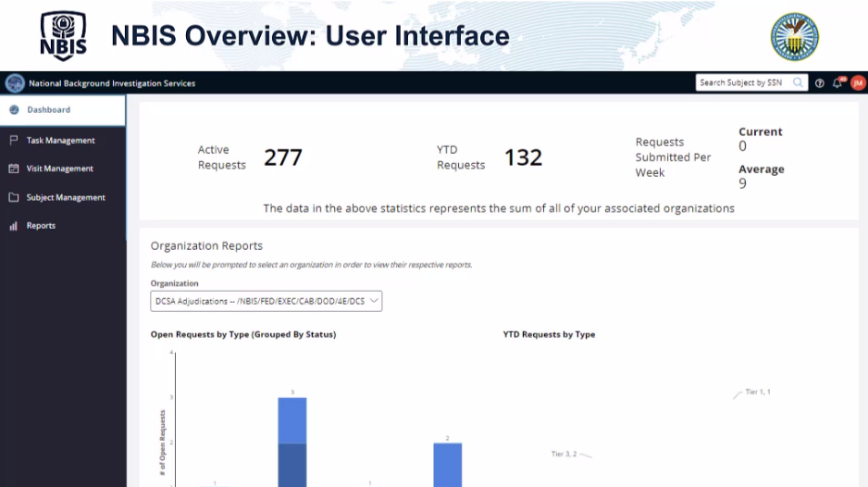The width and height of the screenshot is (868, 487).
Task: Expand the Organization dropdown
Action: click(x=267, y=301)
